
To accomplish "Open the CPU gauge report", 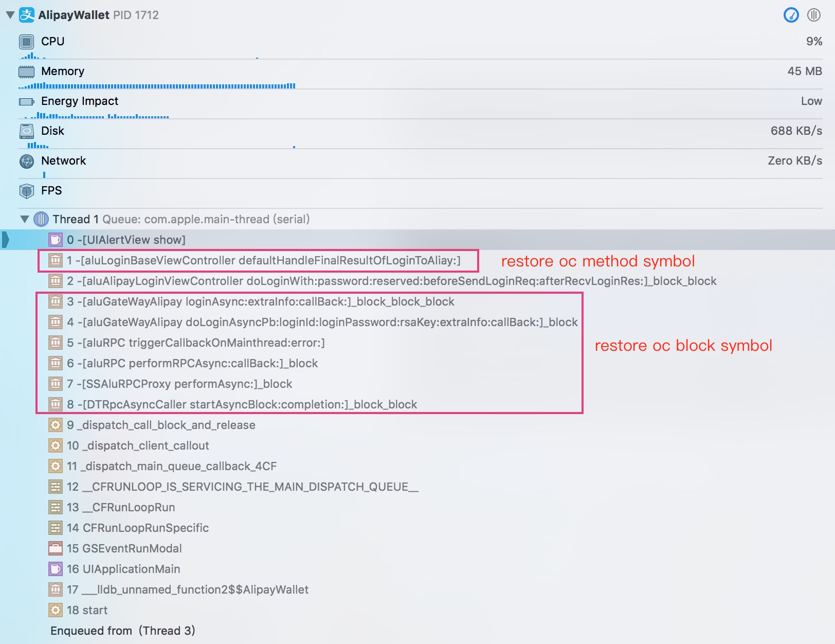I will (x=421, y=45).
